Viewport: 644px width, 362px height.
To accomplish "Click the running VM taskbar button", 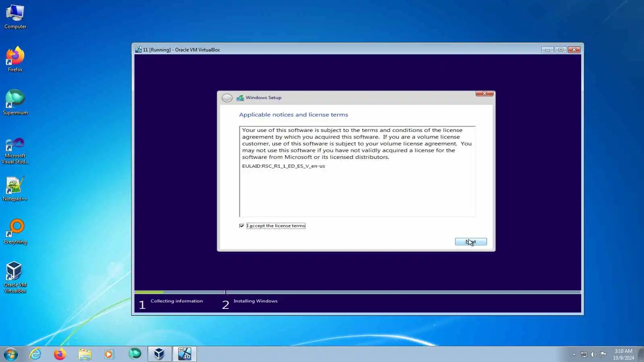I will (185, 354).
